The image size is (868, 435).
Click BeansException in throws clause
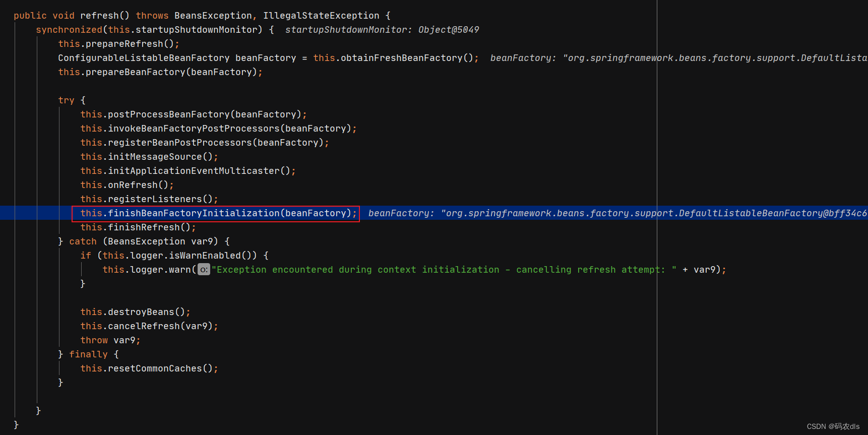[213, 16]
